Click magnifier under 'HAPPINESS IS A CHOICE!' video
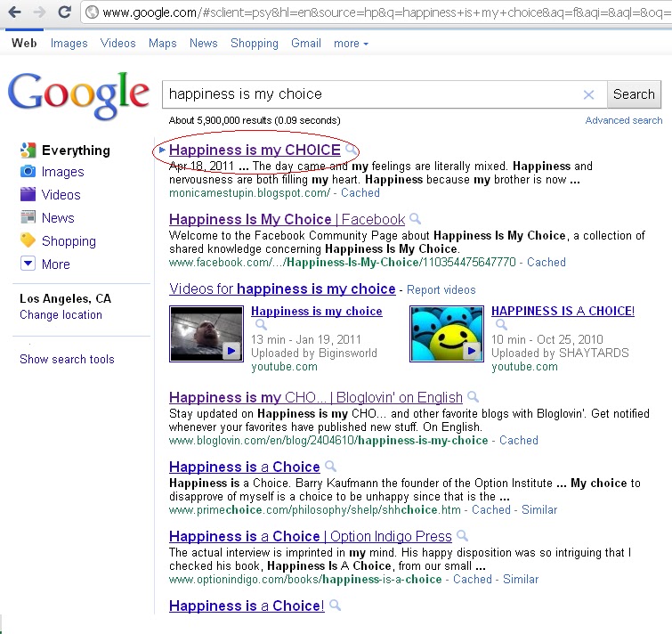 tap(501, 325)
